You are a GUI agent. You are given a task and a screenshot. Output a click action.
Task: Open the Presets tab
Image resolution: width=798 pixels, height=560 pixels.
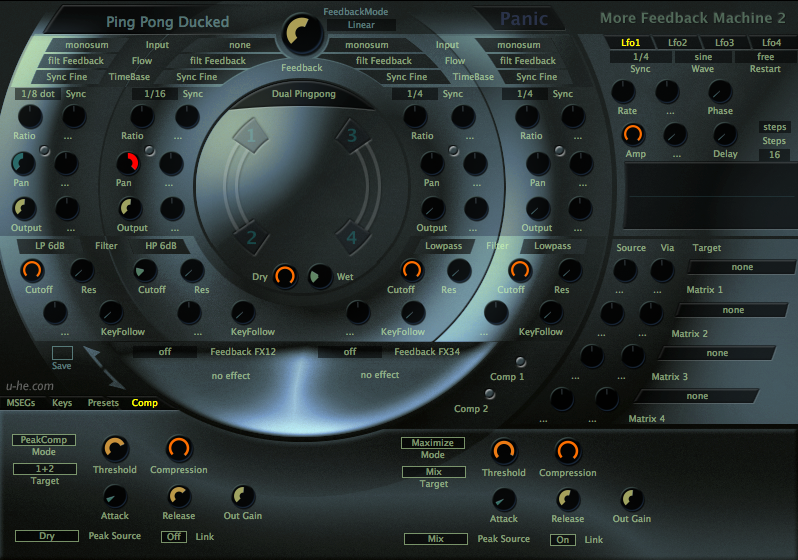103,403
